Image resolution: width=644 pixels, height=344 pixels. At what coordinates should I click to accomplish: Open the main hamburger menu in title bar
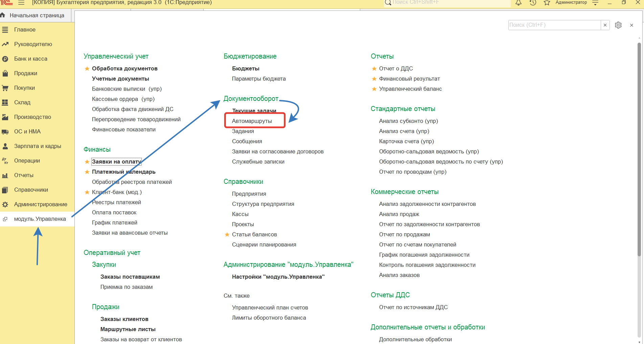21,2
